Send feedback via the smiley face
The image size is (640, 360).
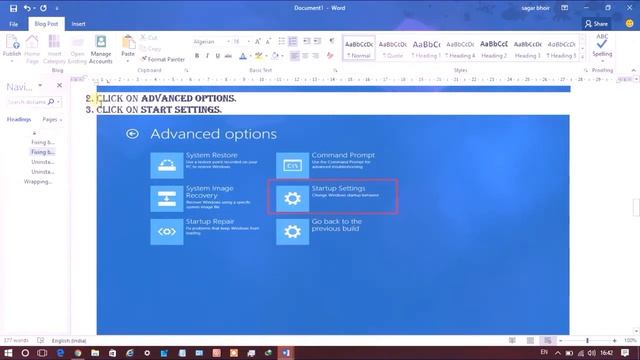pos(630,24)
